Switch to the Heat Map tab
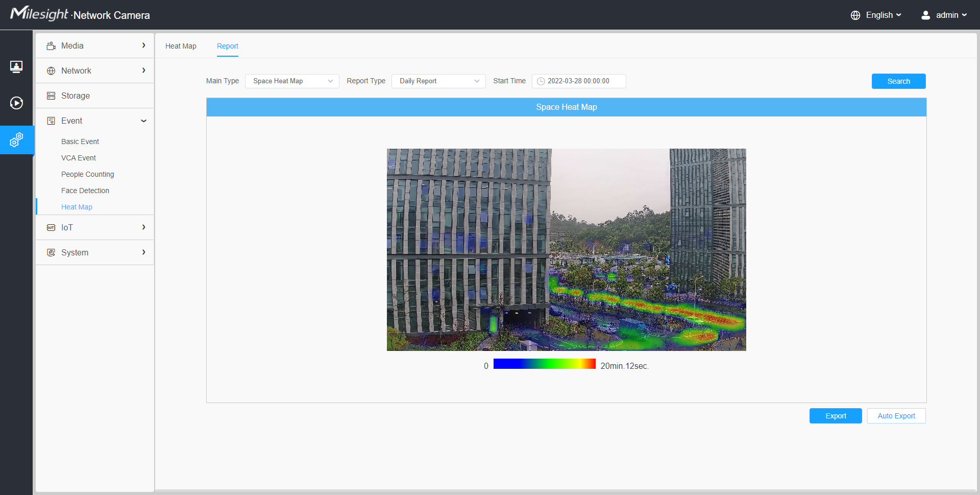The image size is (980, 495). click(181, 46)
